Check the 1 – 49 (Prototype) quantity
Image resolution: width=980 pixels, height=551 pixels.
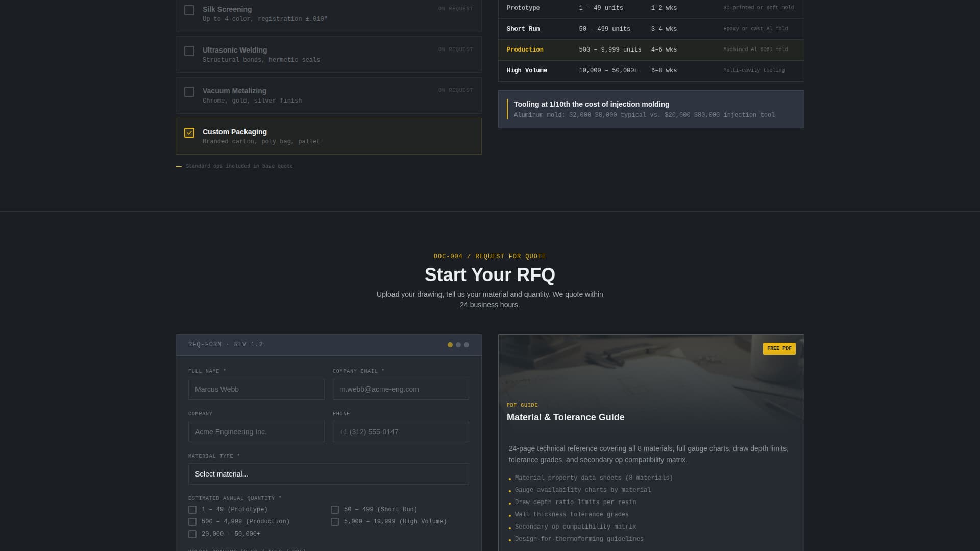192,509
